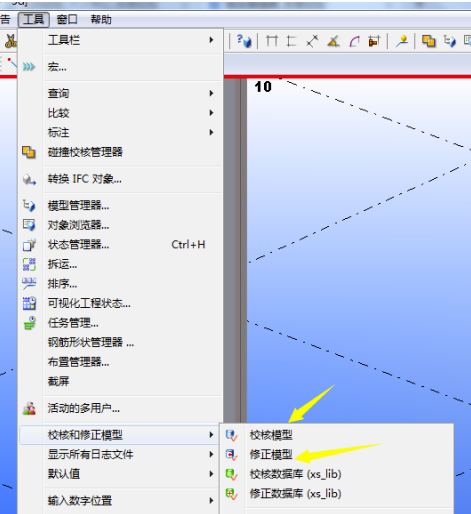This screenshot has width=471, height=514.
Task: Click the active multi-users icon
Action: [x=29, y=408]
